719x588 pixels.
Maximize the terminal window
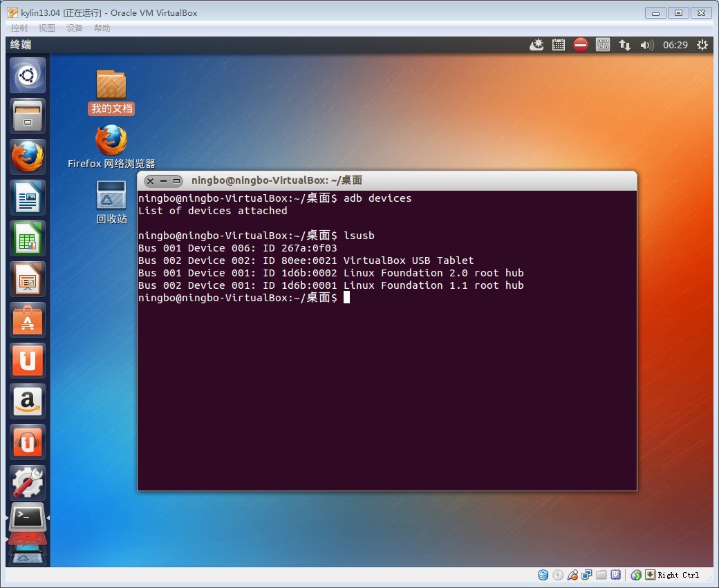coord(176,181)
